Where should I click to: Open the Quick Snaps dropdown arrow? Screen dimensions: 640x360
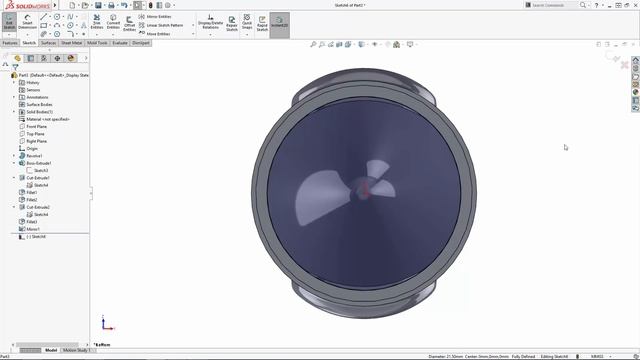click(x=247, y=35)
